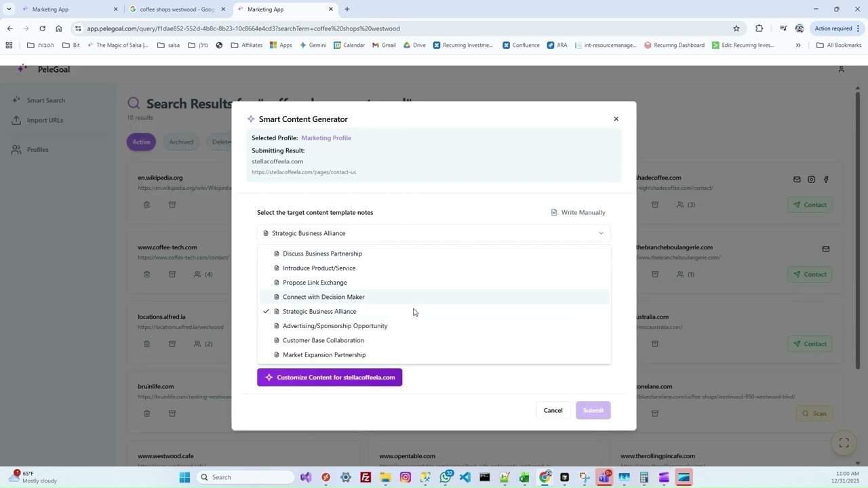Click Customize Content for stellacoffeela.com button
Screen dimensions: 868x488
coord(330,378)
